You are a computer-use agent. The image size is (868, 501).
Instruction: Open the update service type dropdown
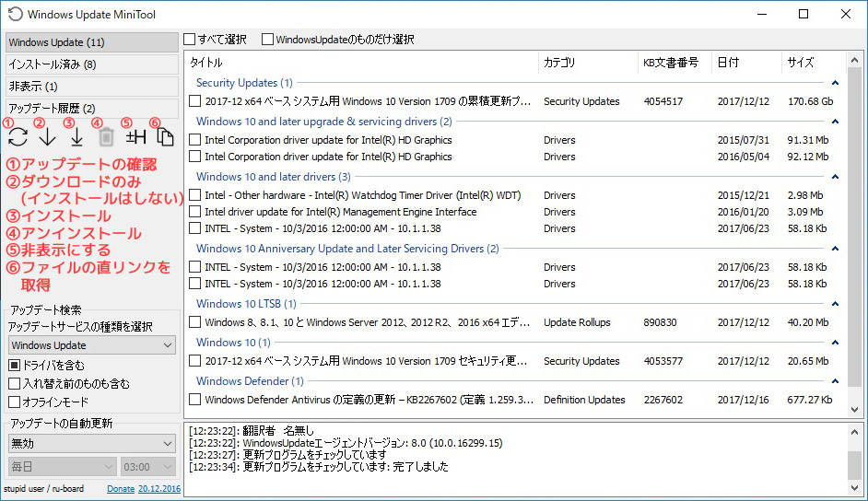point(92,345)
